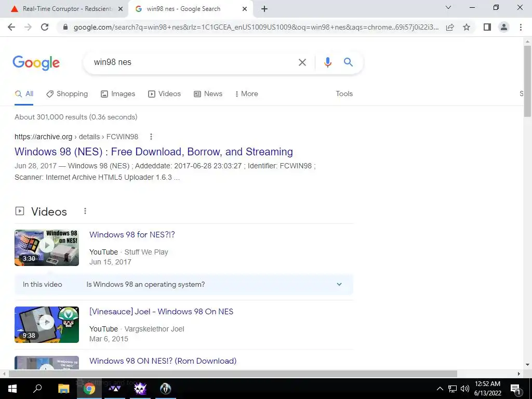Open Windows 98 ON NES!? Rom Download link
Screen dimensions: 532x399
(163, 361)
